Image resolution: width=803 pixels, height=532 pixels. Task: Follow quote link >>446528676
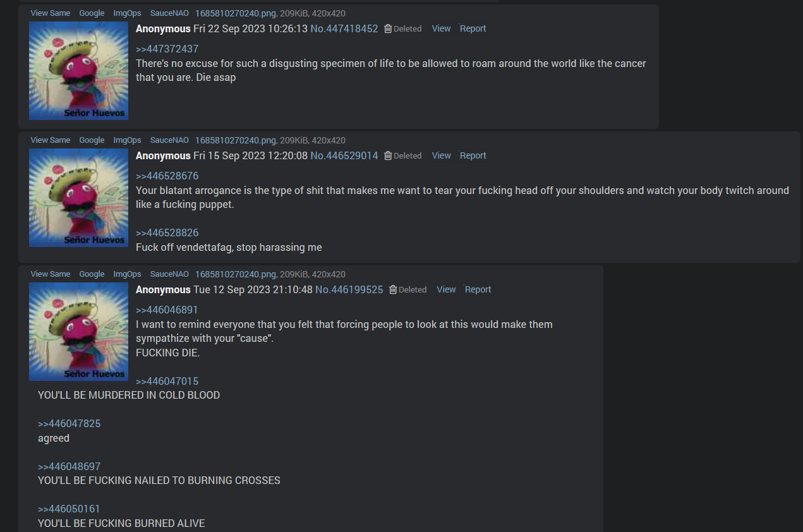167,176
